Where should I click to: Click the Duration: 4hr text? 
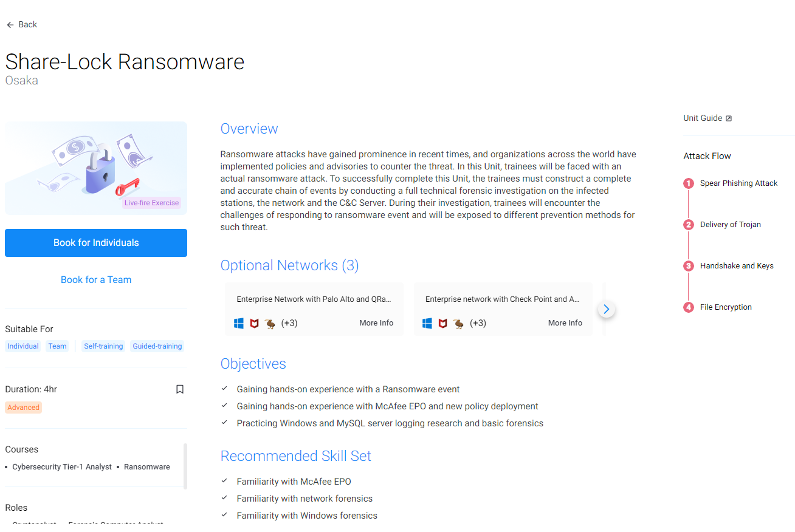click(31, 389)
